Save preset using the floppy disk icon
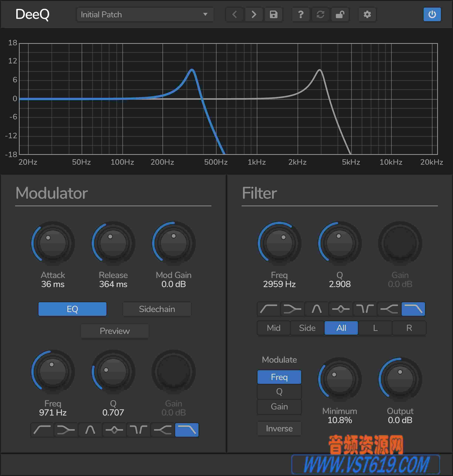 tap(273, 15)
